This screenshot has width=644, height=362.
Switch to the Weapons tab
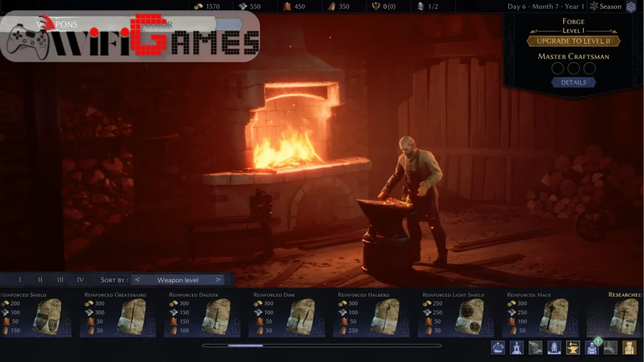[x=57, y=25]
